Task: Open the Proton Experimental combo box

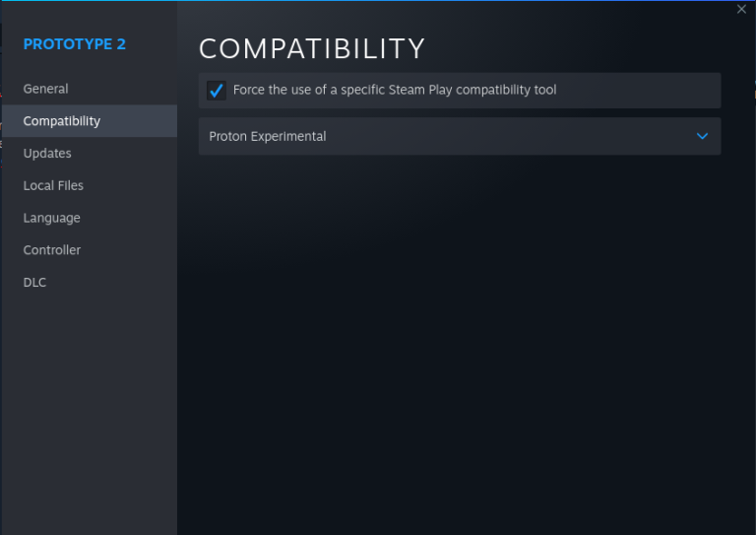Action: coord(268,136)
